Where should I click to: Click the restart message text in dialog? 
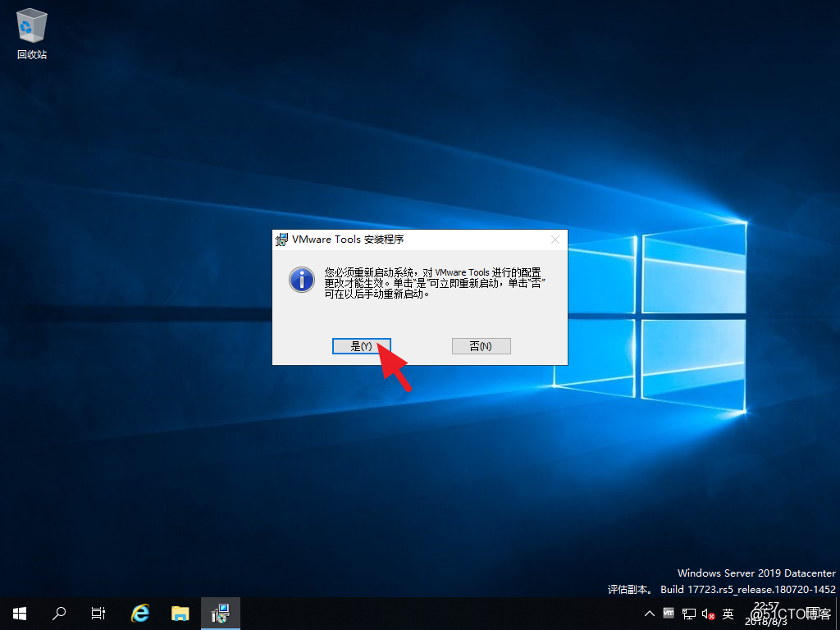coord(435,283)
